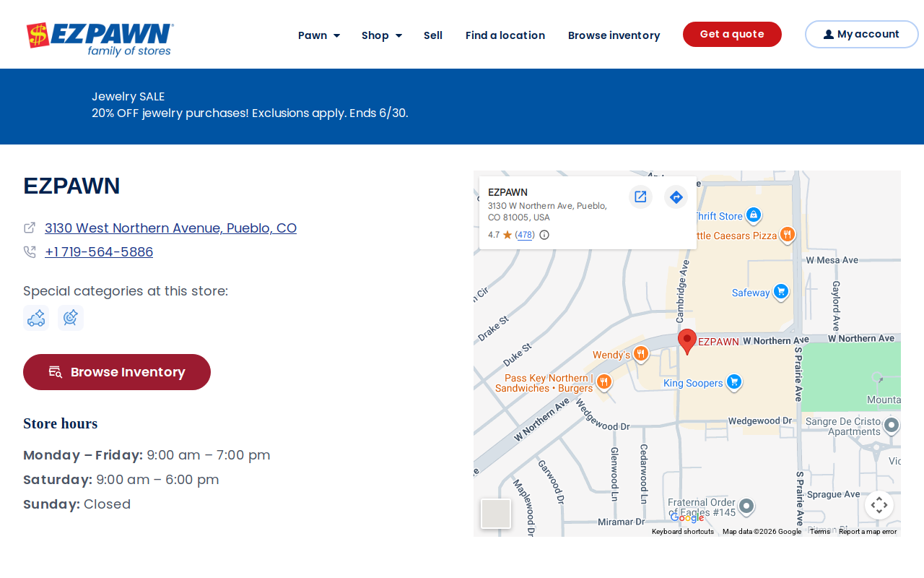Call the +1 719-564-5886 phone link
This screenshot has width=924, height=578.
pos(99,251)
